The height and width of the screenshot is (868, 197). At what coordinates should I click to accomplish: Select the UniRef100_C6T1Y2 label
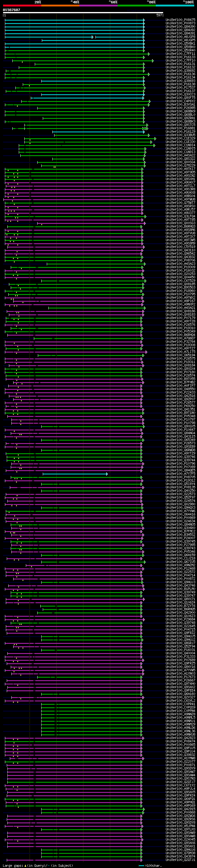pyautogui.click(x=180, y=785)
